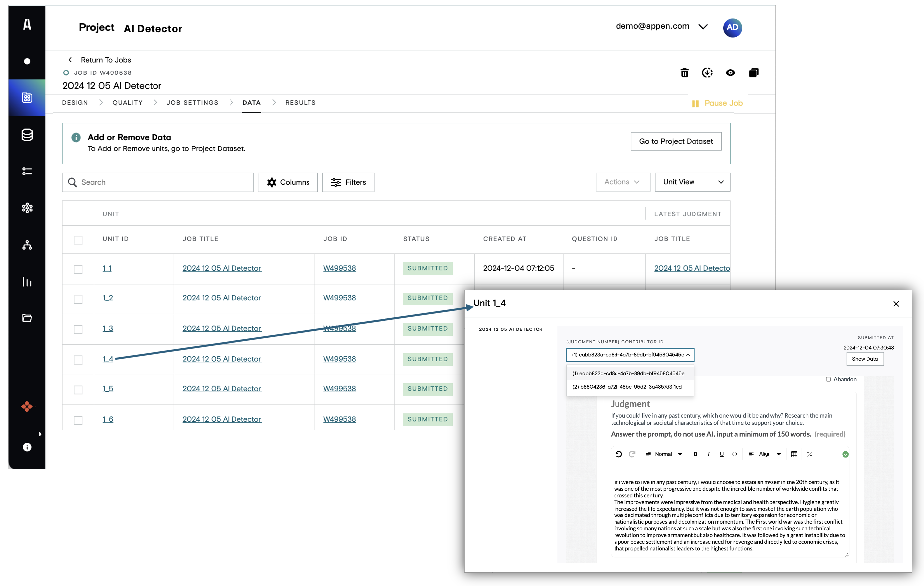Click the Search input field
The width and height of the screenshot is (924, 586).
coord(158,182)
